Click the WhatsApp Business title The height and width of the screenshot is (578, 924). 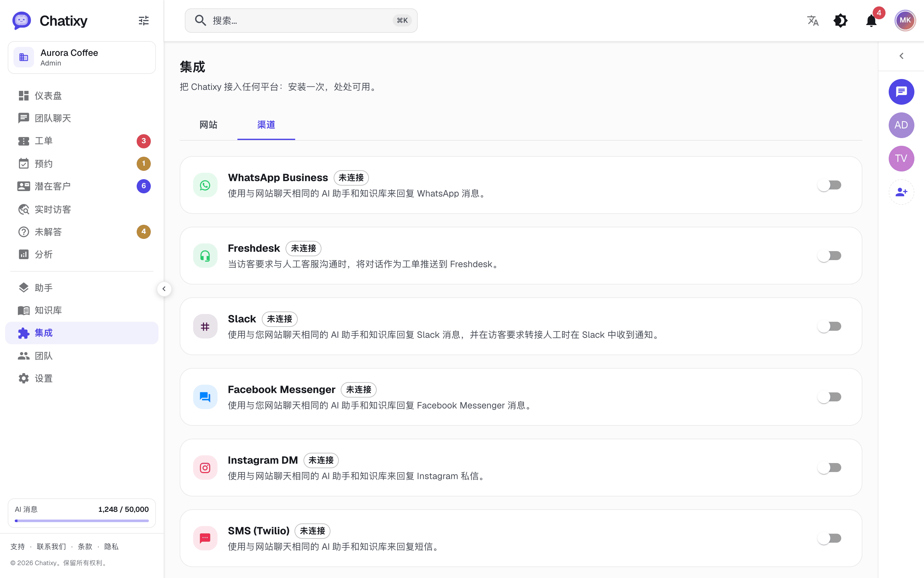(278, 178)
